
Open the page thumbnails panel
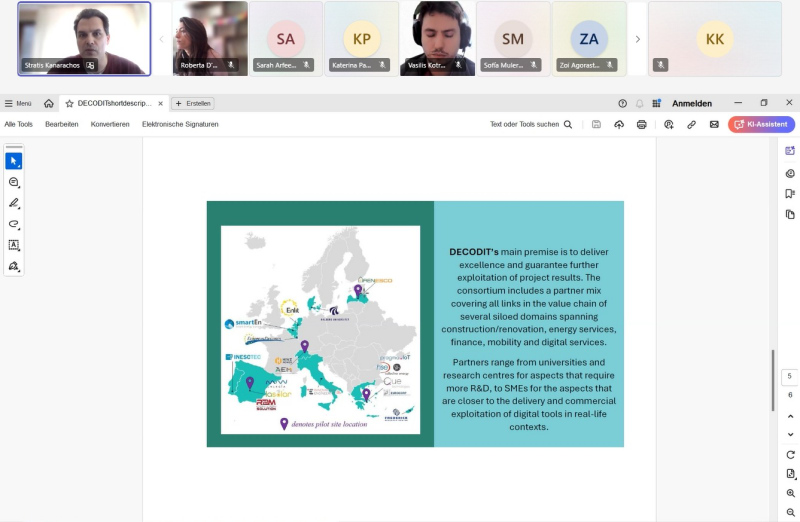[x=790, y=214]
